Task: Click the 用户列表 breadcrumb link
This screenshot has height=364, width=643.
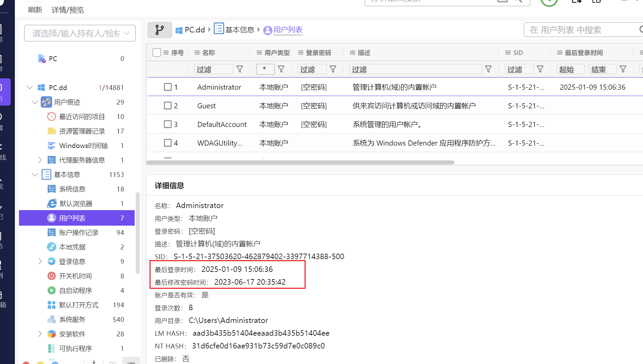Action: [288, 30]
